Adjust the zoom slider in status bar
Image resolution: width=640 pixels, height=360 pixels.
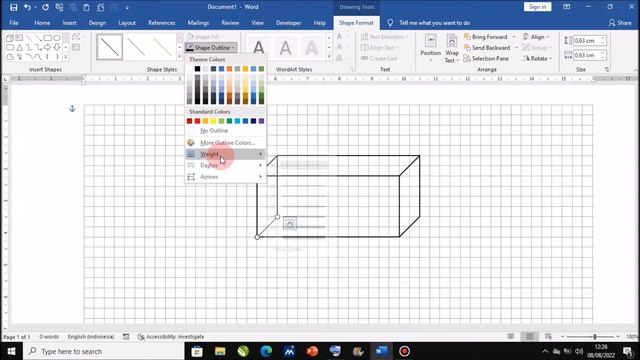(x=595, y=336)
